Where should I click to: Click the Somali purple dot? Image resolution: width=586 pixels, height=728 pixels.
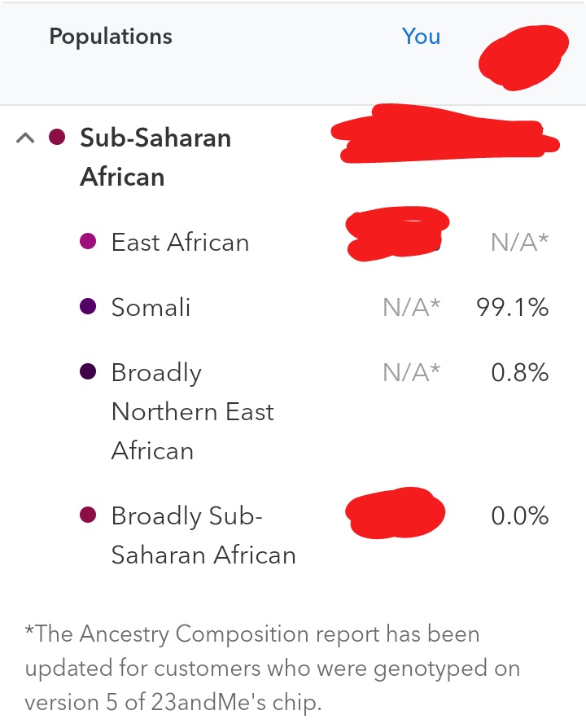pyautogui.click(x=88, y=306)
